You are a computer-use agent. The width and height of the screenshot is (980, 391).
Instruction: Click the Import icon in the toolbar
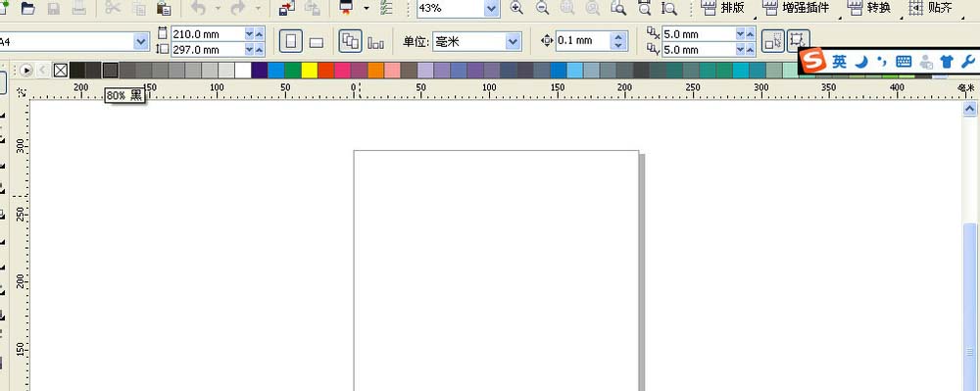[x=287, y=8]
